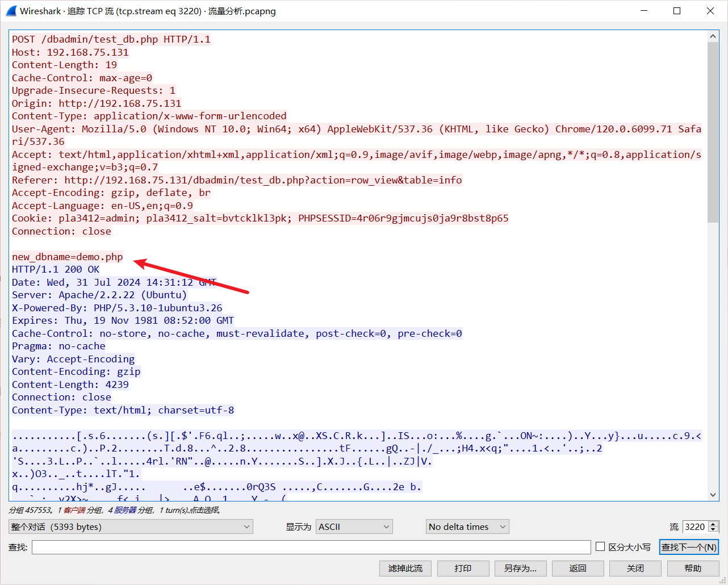Image resolution: width=728 pixels, height=585 pixels.
Task: Click the 查找下一个(N) button
Action: (689, 547)
